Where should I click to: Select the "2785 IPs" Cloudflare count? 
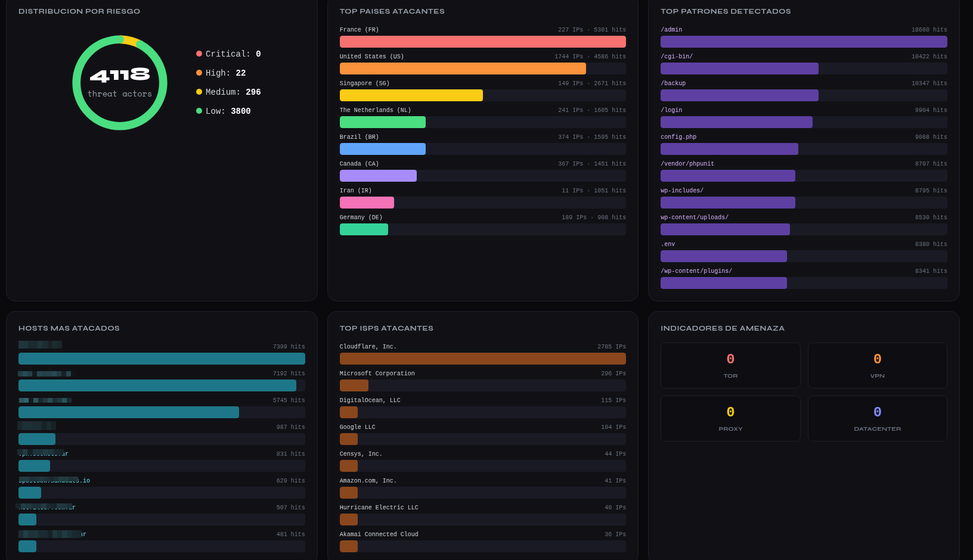(612, 347)
